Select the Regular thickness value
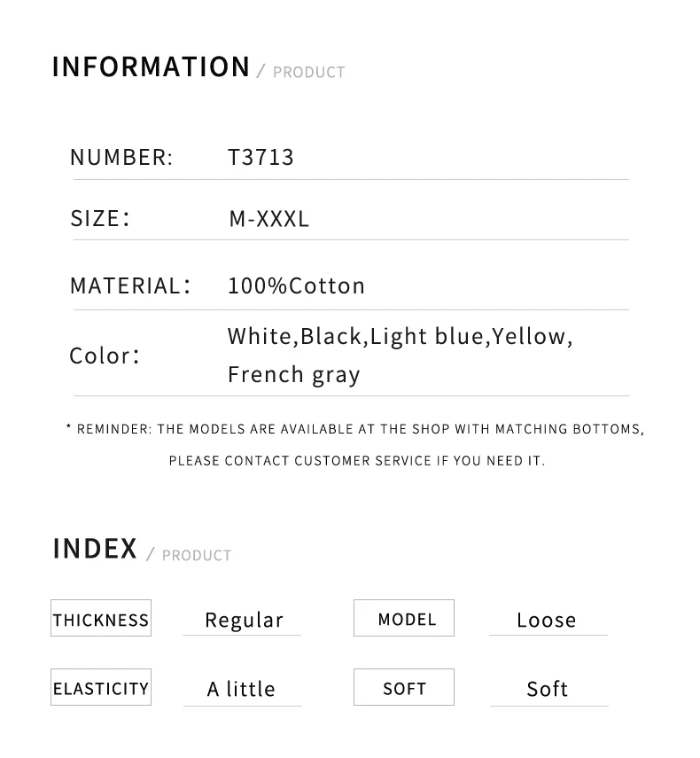 [x=244, y=621]
